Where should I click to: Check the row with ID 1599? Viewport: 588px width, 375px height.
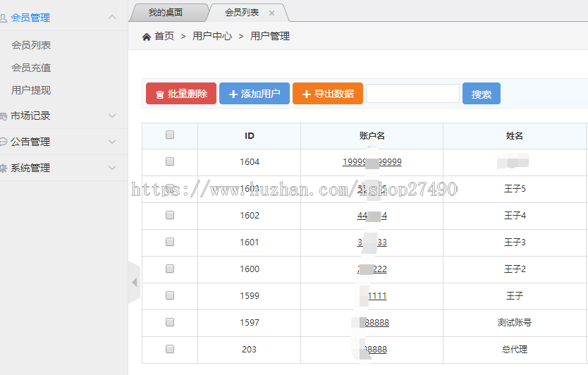coord(170,295)
